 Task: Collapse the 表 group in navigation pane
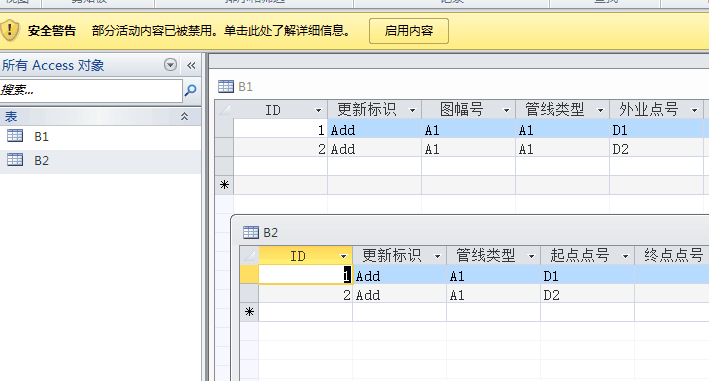pyautogui.click(x=184, y=117)
